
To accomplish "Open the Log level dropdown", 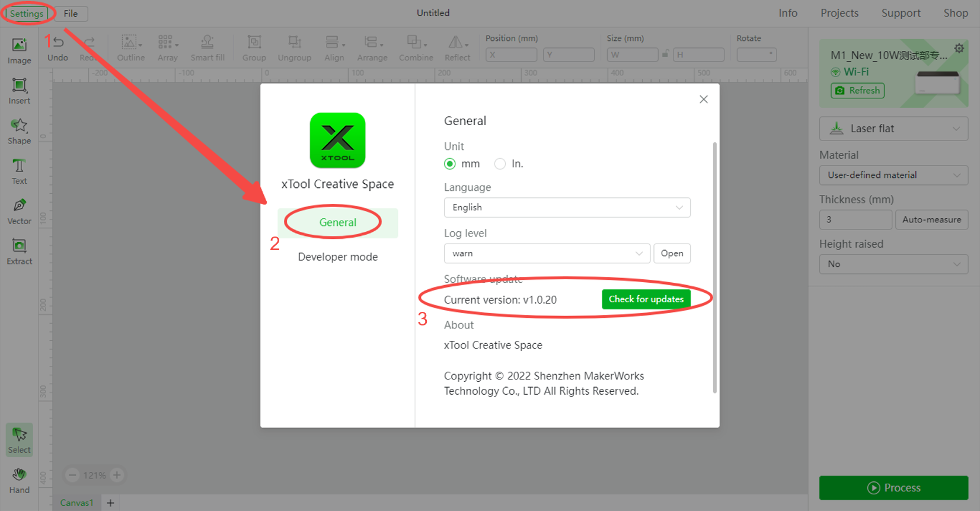I will pyautogui.click(x=547, y=253).
